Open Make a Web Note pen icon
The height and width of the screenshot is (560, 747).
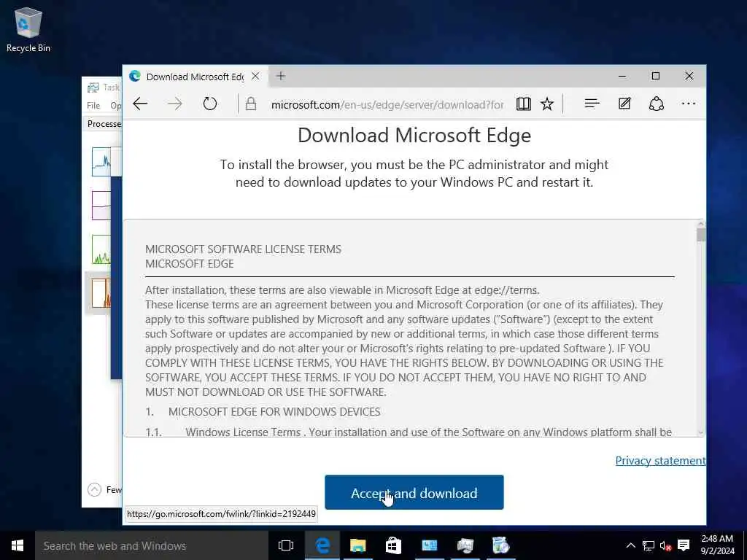(x=624, y=104)
